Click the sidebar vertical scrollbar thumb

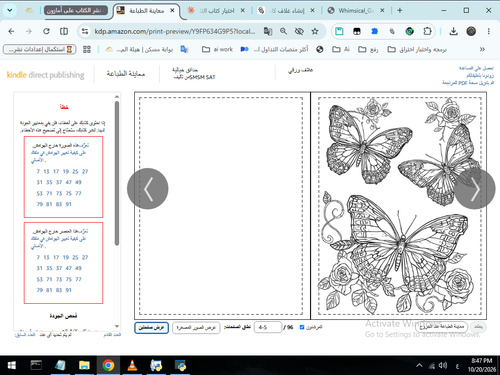(117, 173)
